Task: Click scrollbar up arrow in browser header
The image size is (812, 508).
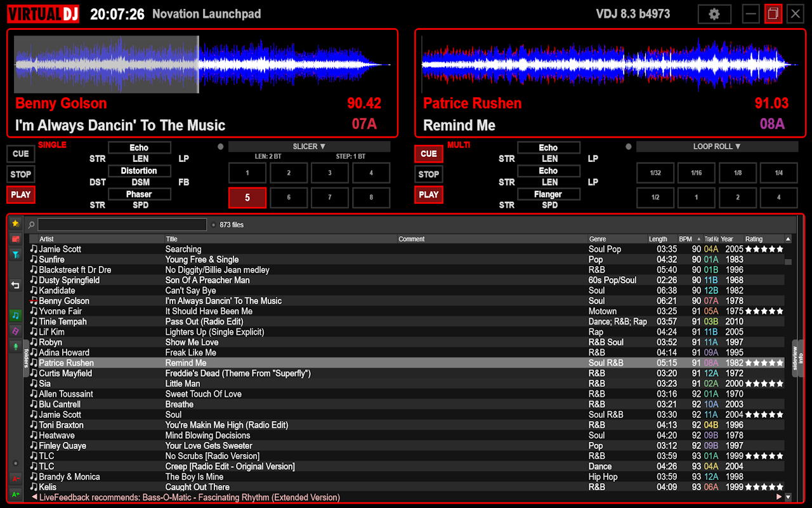Action: 788,239
